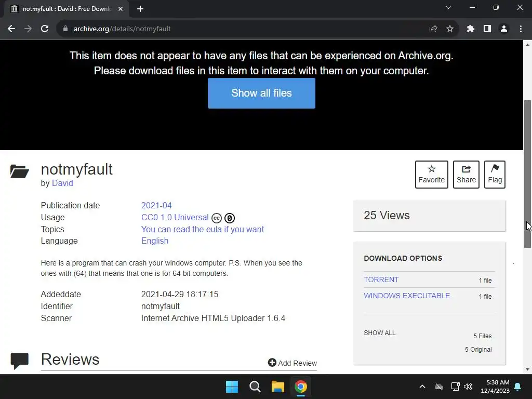
Task: Open Windows taskbar search
Action: tap(255, 387)
